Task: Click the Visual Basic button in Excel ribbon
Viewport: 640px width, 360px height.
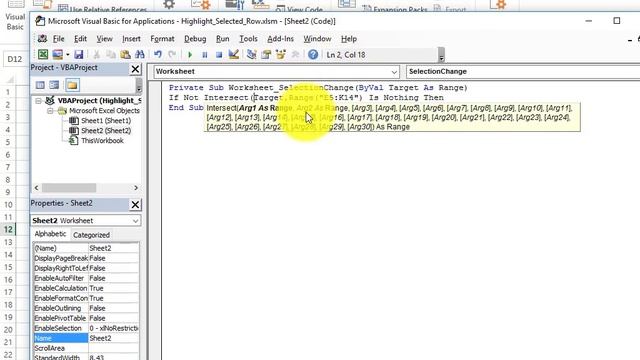Action: pyautogui.click(x=15, y=16)
